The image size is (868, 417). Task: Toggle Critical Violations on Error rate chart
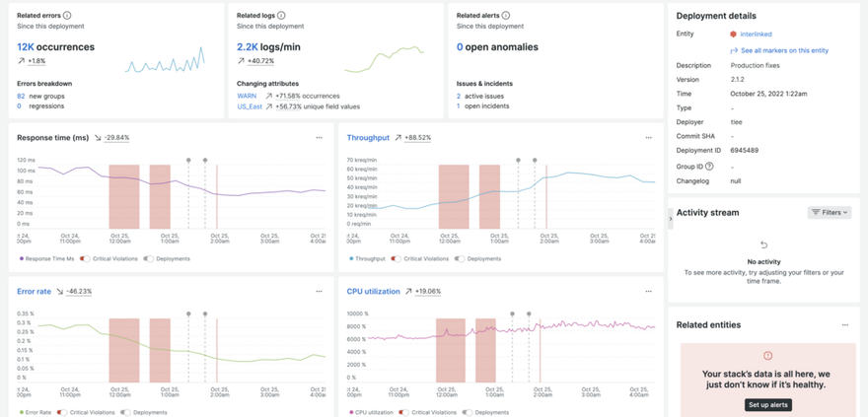tap(62, 413)
